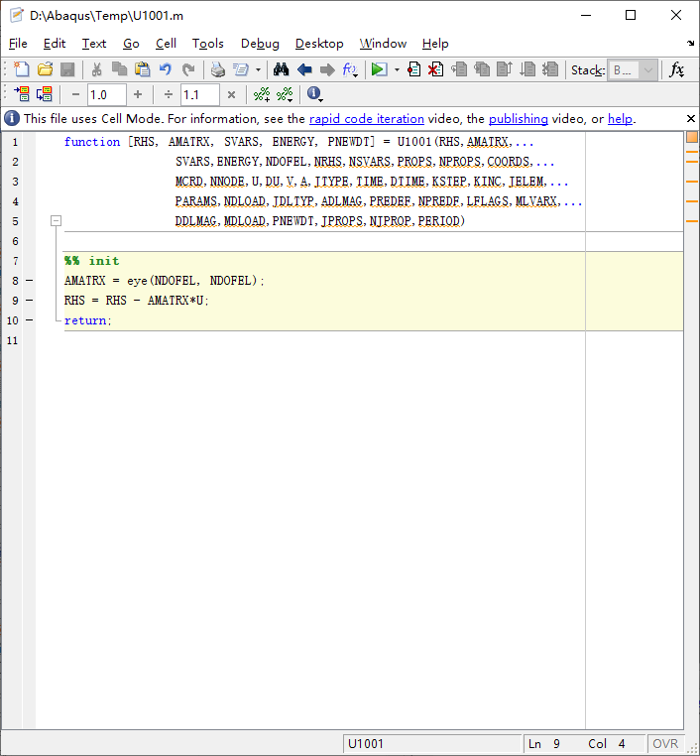Dock the editor with corner arrow

690,43
